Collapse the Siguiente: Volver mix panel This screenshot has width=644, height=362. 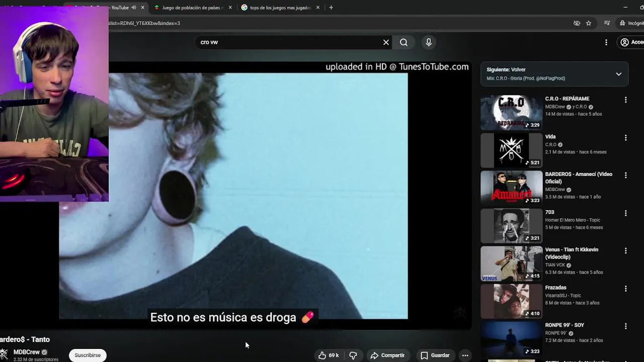619,74
